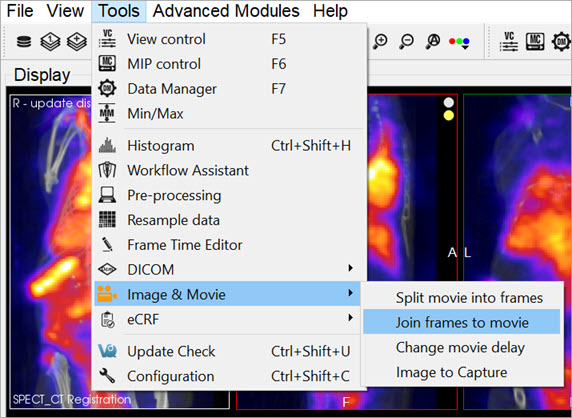This screenshot has width=572, height=418.
Task: Click the zoom out magnifier icon
Action: 406,41
